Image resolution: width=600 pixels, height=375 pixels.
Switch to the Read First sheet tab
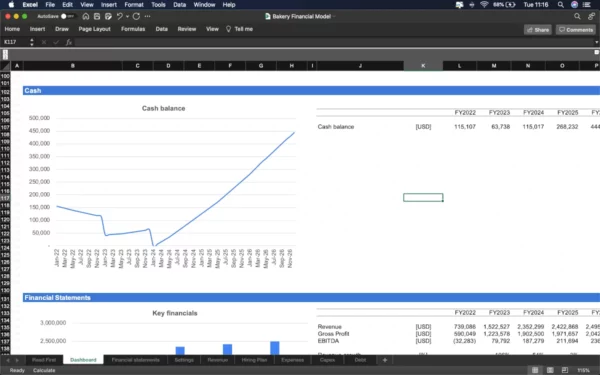pos(44,360)
